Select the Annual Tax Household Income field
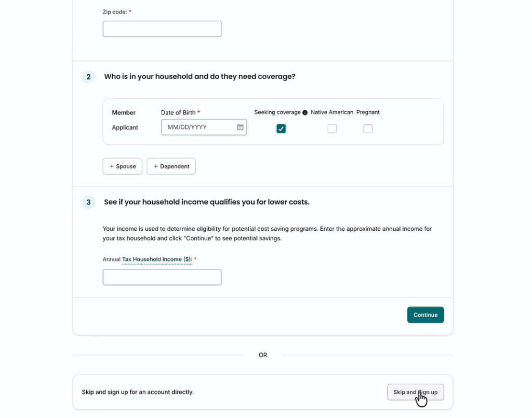The width and height of the screenshot is (532, 418). (x=162, y=277)
